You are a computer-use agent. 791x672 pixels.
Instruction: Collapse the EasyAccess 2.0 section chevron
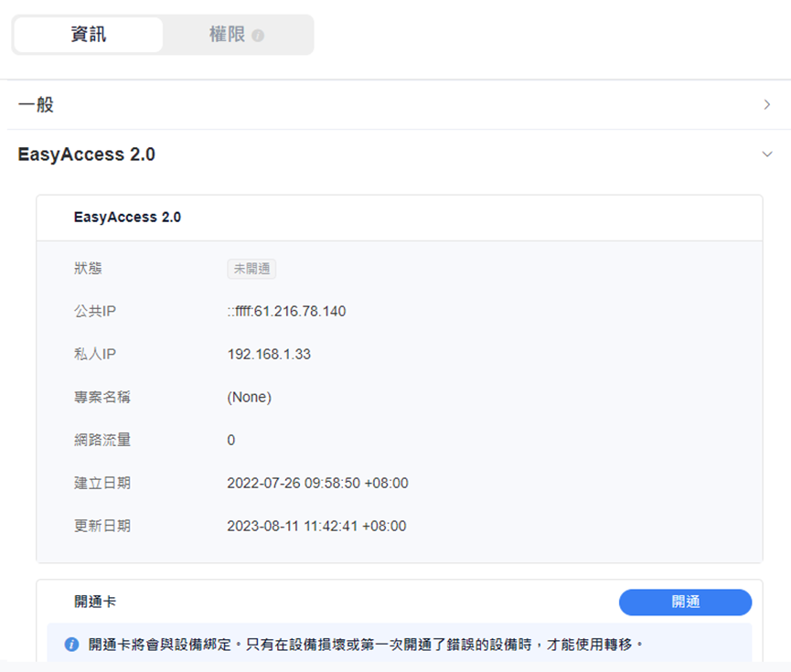[x=767, y=154]
